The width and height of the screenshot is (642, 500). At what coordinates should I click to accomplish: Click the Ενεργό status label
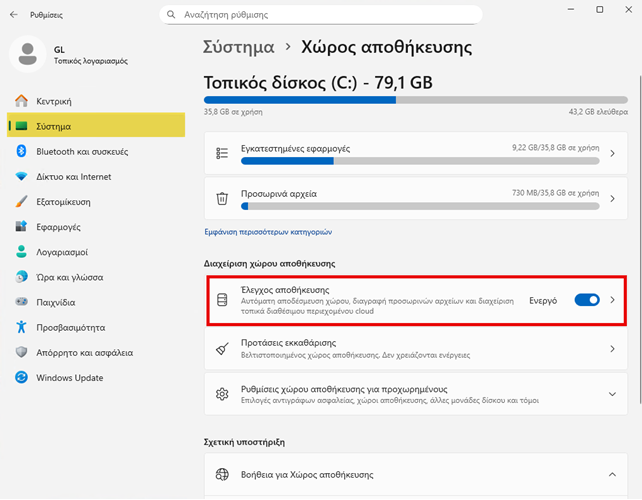pyautogui.click(x=543, y=301)
